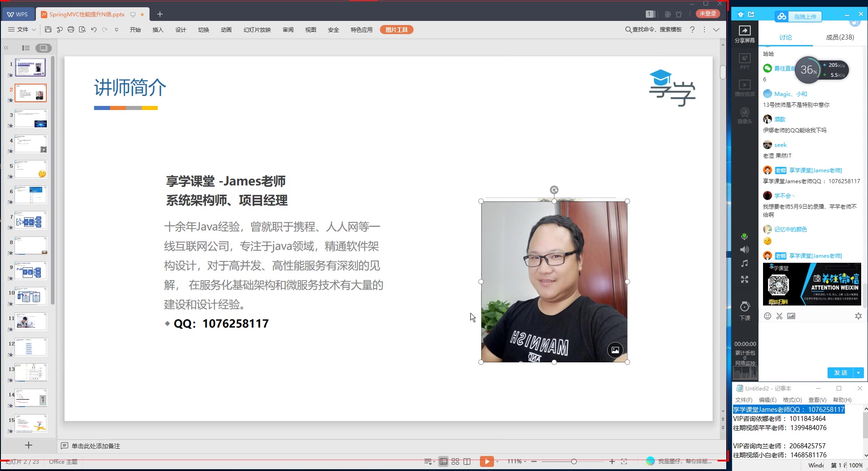This screenshot has height=471, width=868.
Task: Open the 幻灯片放映 ribbon tab
Action: coord(257,30)
